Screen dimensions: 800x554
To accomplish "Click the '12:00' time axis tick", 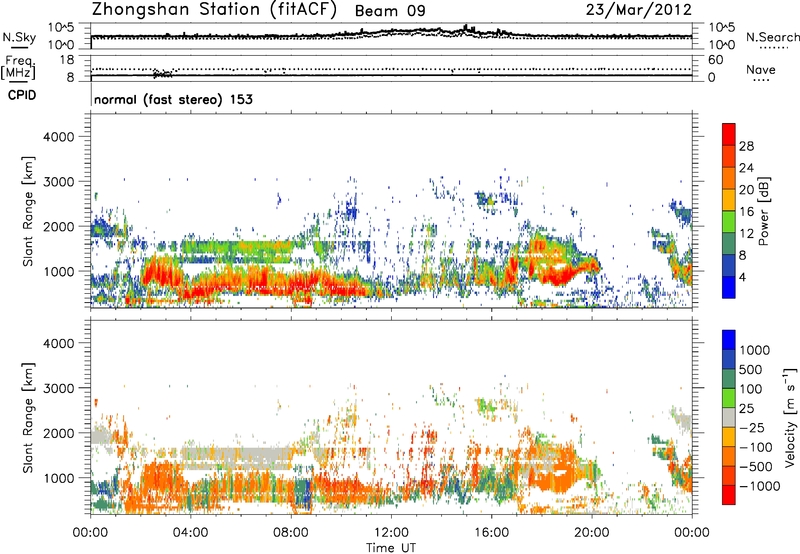I will (391, 533).
